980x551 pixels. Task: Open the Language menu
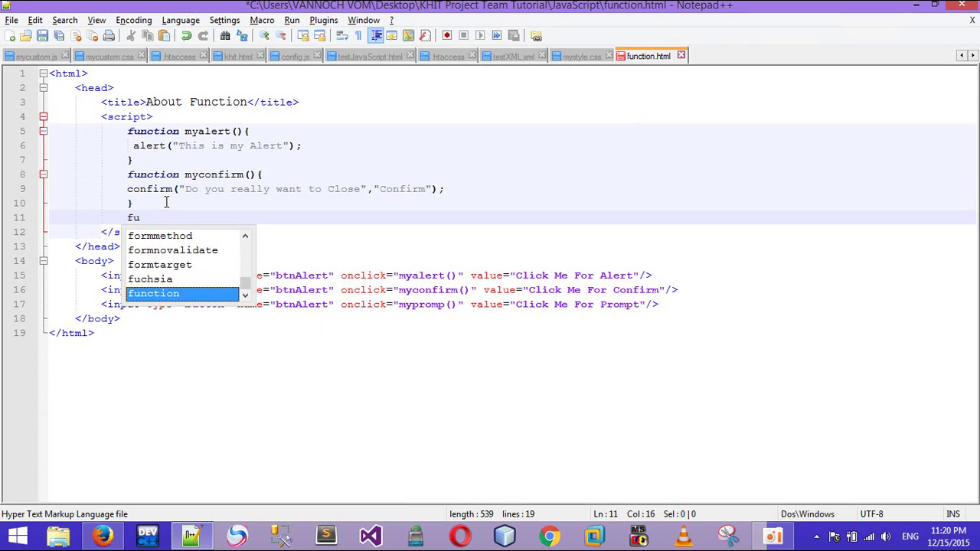(x=181, y=20)
